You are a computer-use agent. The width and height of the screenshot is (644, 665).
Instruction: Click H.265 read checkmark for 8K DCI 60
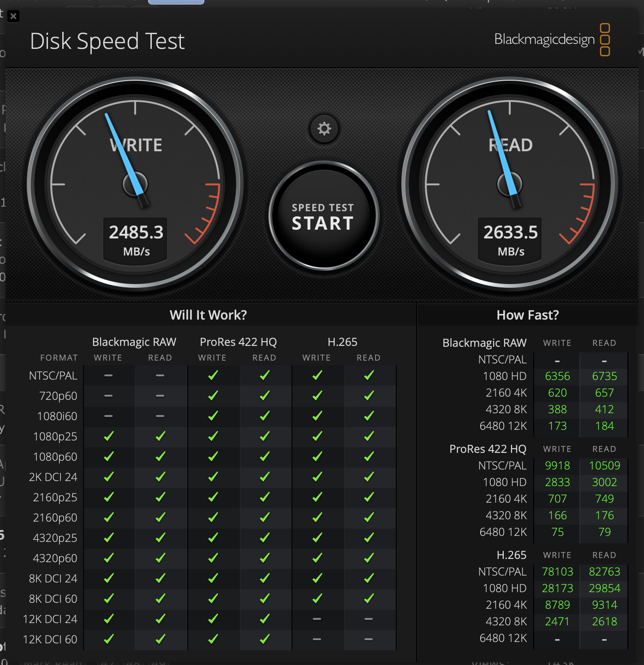tap(369, 599)
